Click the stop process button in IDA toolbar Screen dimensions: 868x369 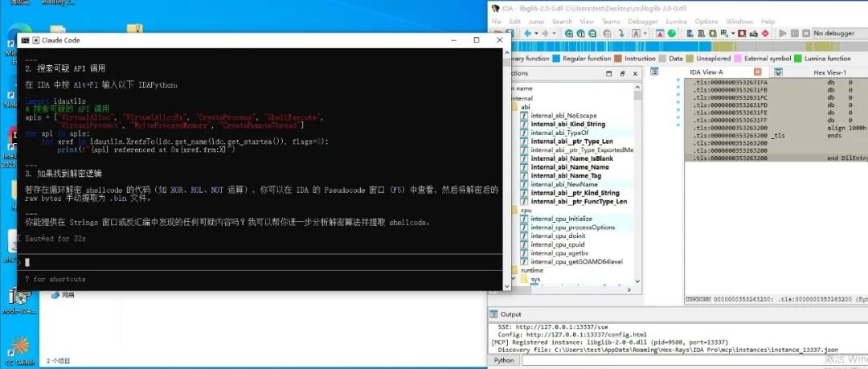click(x=806, y=33)
